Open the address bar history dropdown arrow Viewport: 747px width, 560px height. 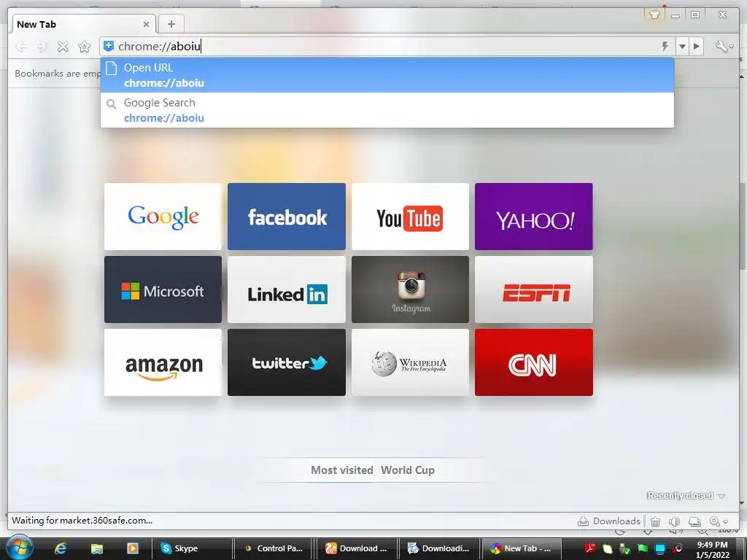click(x=682, y=46)
